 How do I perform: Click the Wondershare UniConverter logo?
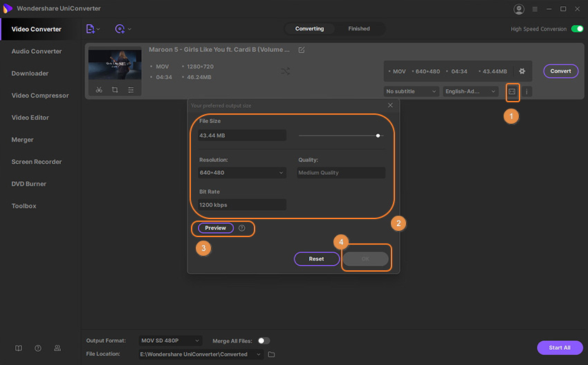(8, 8)
